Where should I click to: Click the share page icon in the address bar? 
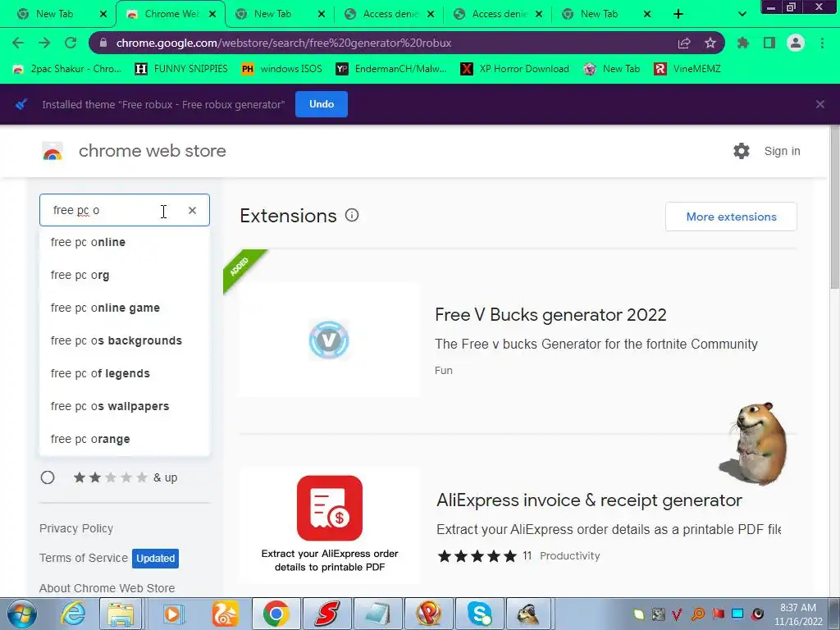(684, 43)
